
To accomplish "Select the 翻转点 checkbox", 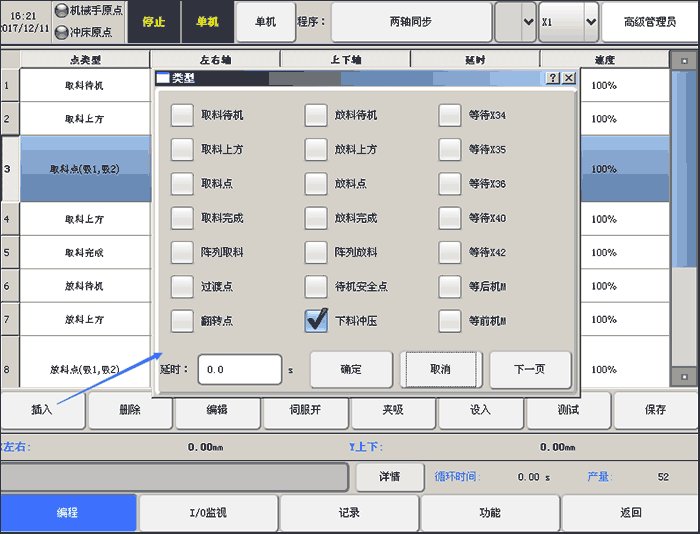I will [x=182, y=321].
